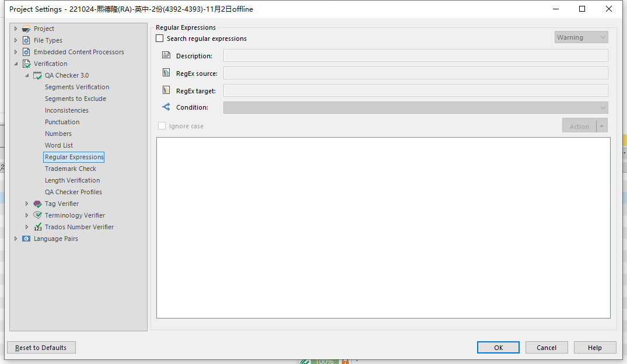
Task: Open the Warning severity dropdown
Action: (x=581, y=37)
